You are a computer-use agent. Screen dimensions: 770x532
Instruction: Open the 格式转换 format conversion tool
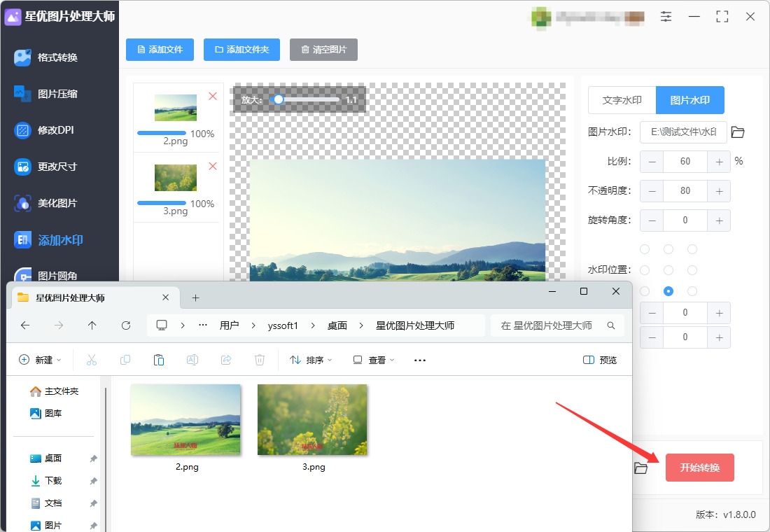pyautogui.click(x=47, y=57)
